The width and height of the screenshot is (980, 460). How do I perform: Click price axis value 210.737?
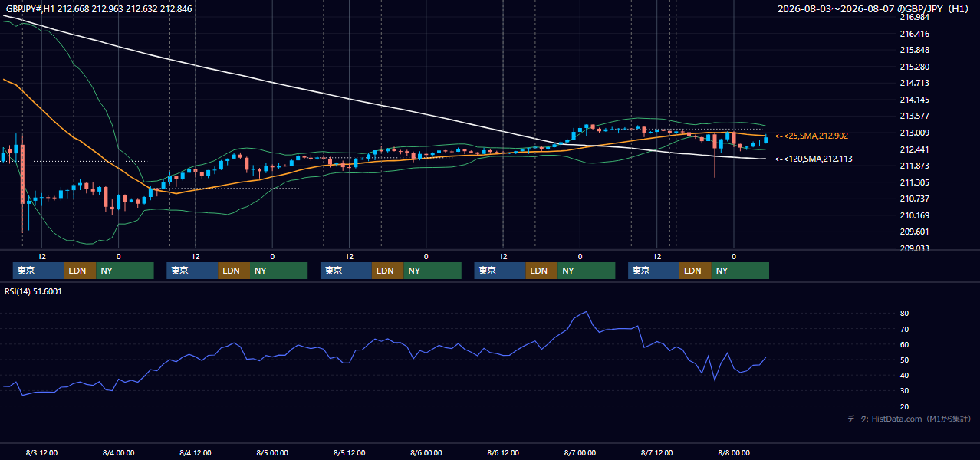(914, 199)
